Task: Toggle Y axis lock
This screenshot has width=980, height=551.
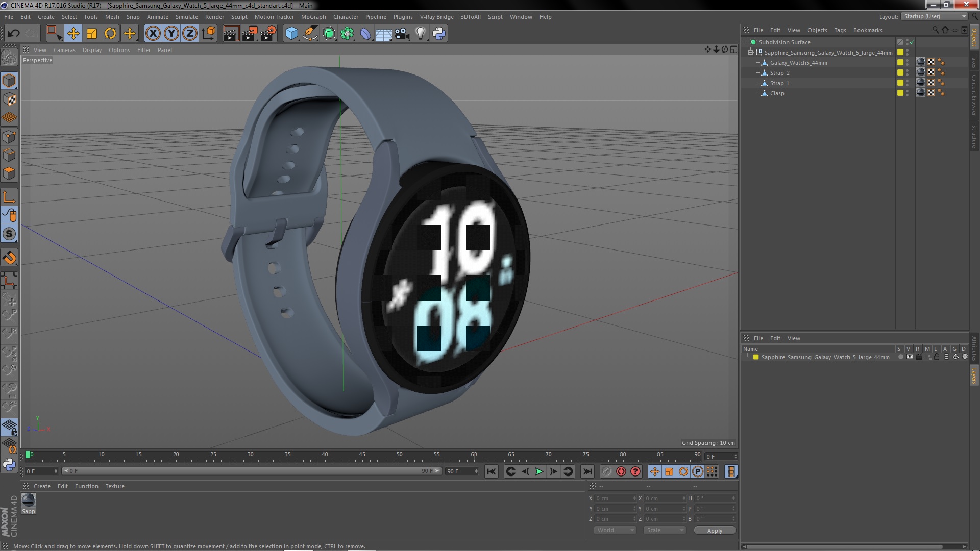Action: point(171,34)
